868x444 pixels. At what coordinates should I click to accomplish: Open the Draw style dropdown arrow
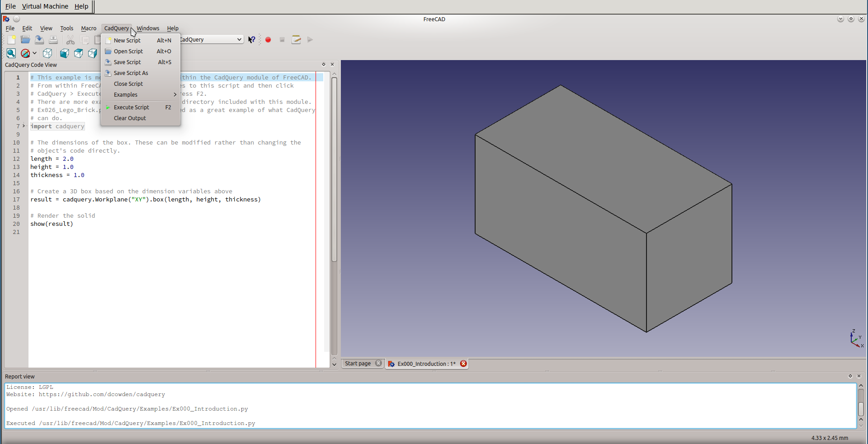(x=34, y=53)
